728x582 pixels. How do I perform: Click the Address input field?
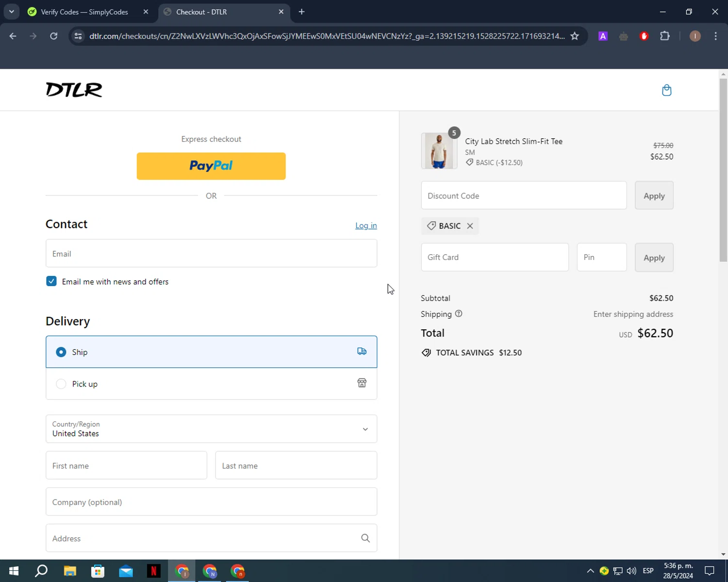(211, 538)
